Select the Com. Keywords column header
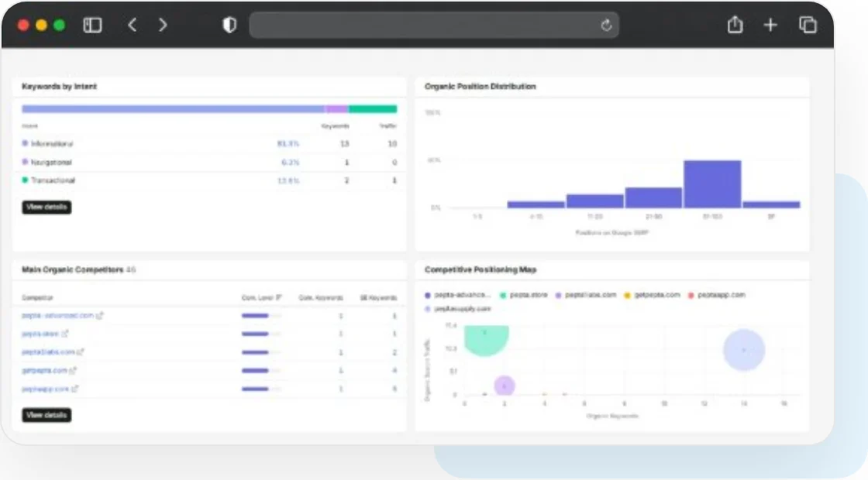 tap(321, 297)
